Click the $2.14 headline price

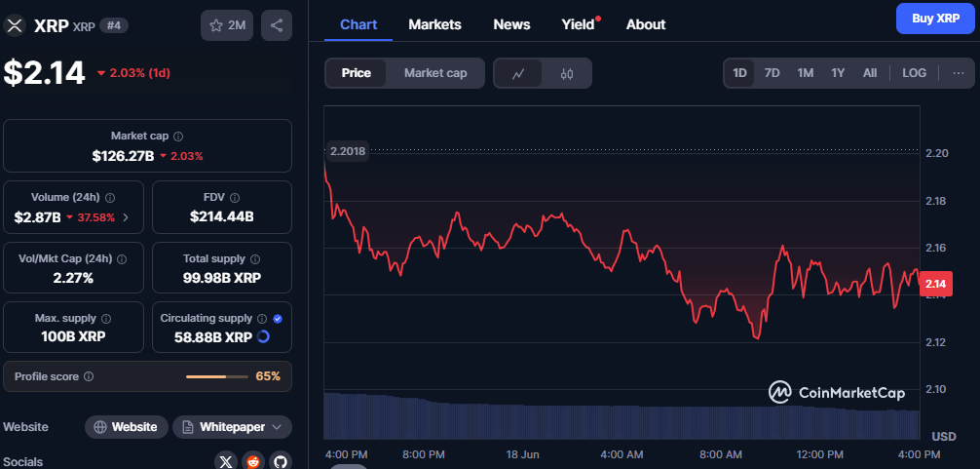(45, 72)
